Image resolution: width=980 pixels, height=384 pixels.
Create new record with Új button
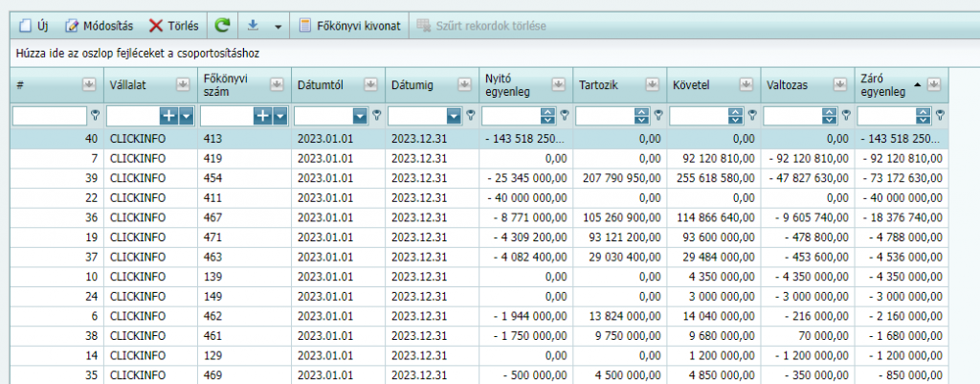pyautogui.click(x=34, y=25)
